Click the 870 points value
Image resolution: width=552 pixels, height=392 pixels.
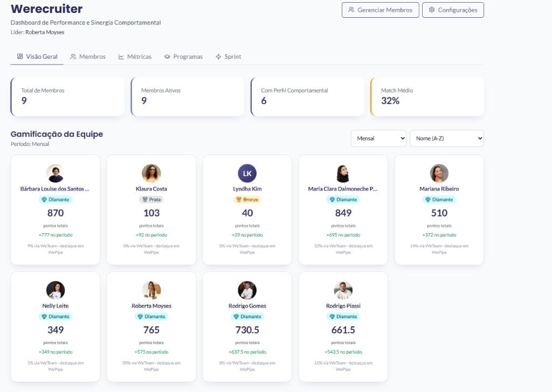tap(56, 213)
